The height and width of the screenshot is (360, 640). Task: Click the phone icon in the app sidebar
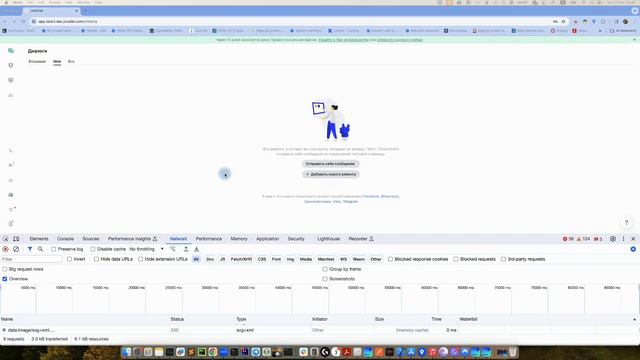(x=11, y=150)
